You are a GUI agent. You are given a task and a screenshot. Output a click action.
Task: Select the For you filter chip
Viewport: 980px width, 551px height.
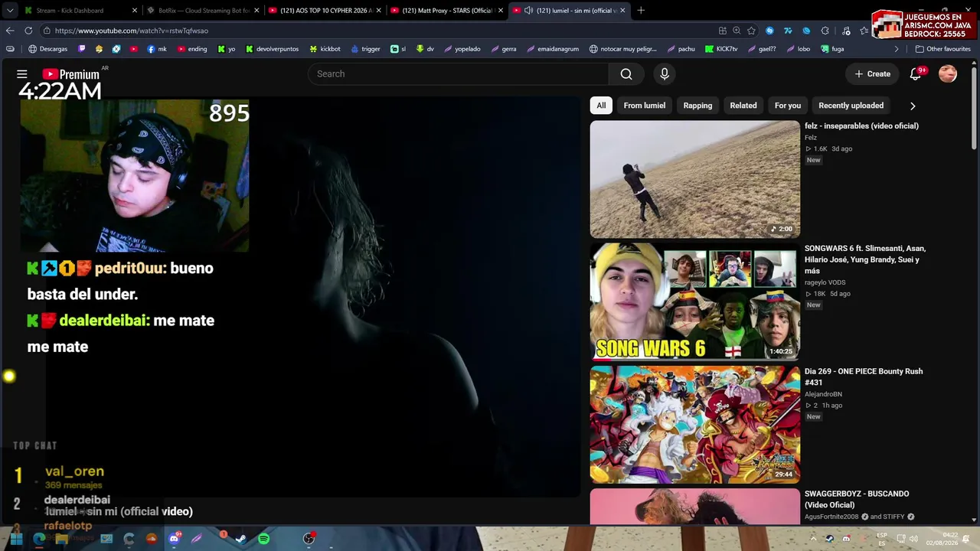click(787, 106)
